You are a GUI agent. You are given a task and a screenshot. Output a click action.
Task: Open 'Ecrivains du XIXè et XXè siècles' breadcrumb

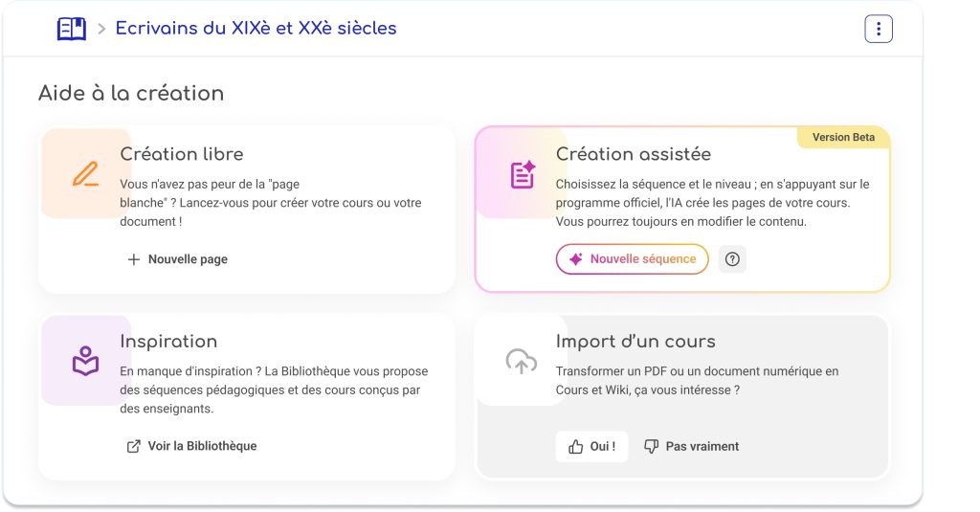coord(256,29)
